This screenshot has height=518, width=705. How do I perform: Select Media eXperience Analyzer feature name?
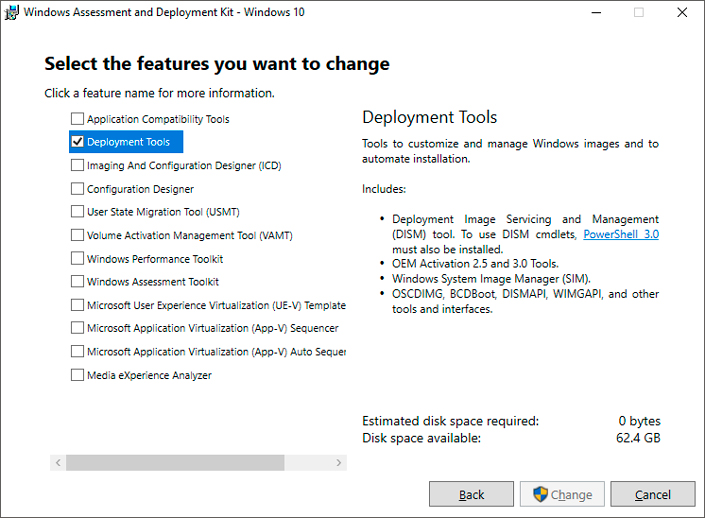coord(149,375)
